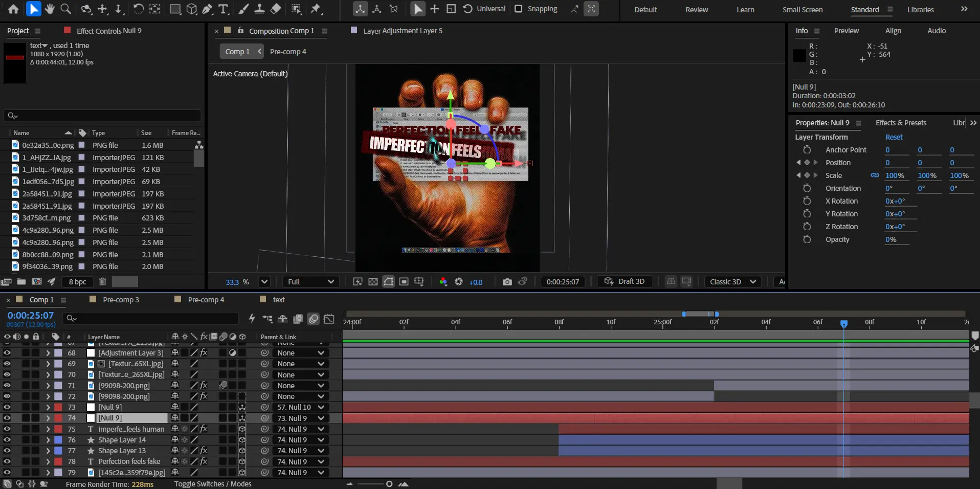Open the Effects & Presets tab
Viewport: 980px width, 489px height.
click(x=900, y=123)
